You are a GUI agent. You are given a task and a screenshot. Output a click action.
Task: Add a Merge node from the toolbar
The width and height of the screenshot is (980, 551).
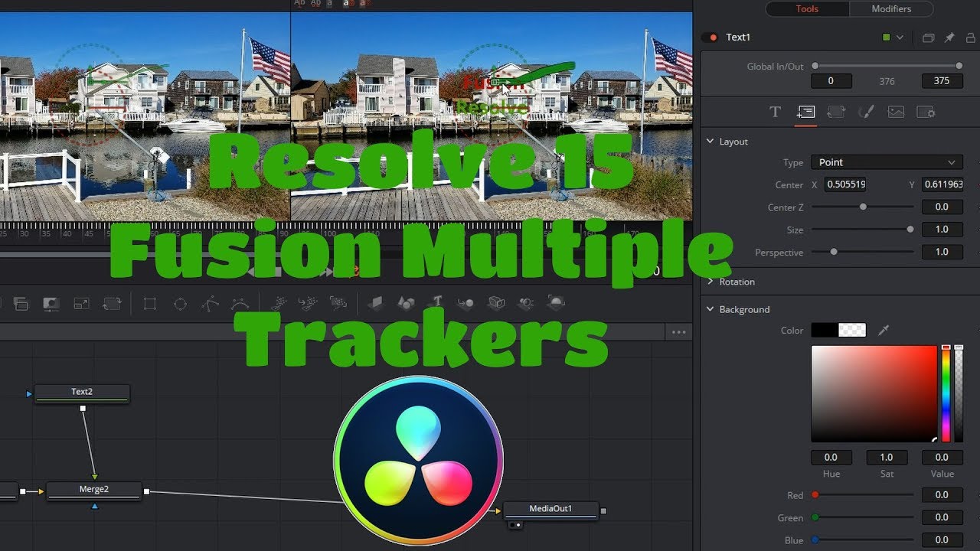(x=21, y=304)
